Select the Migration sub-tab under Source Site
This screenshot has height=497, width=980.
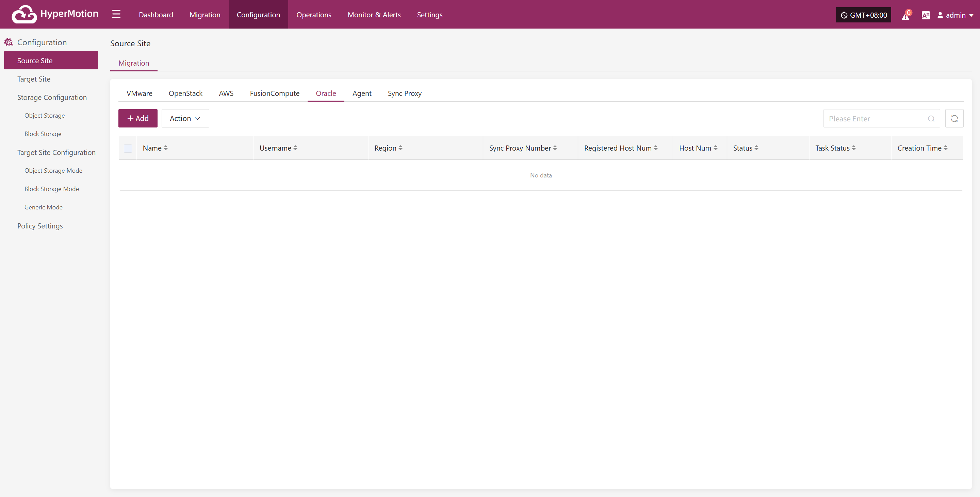133,63
